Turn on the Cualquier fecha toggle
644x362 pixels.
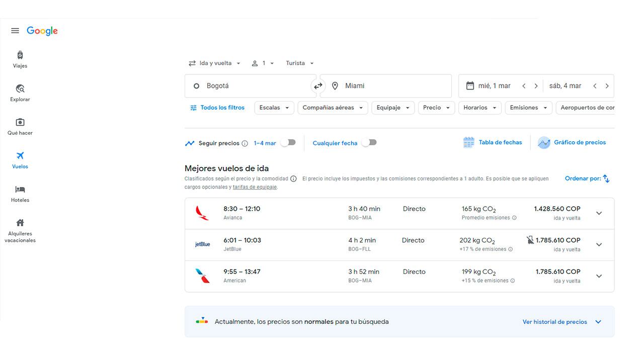click(369, 143)
